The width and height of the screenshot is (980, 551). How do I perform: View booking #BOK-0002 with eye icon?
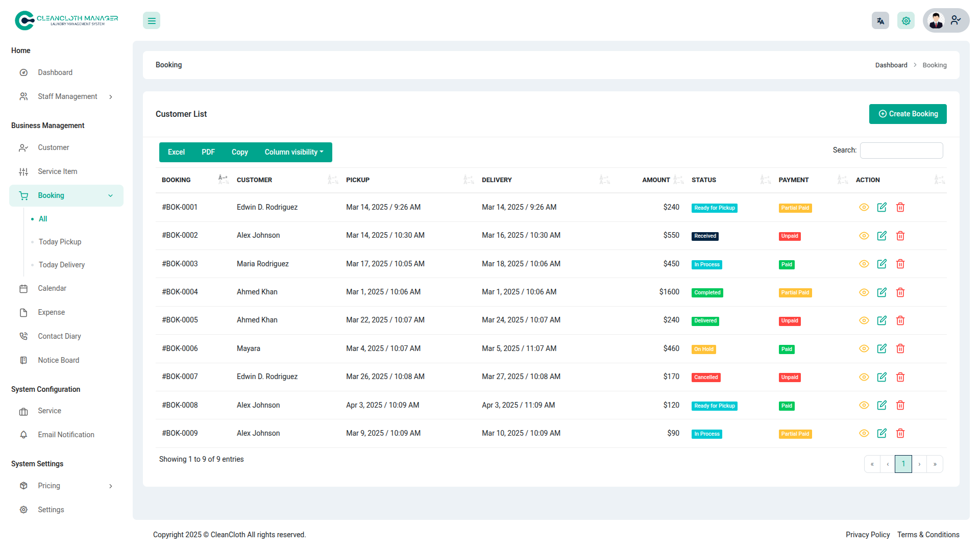pyautogui.click(x=864, y=236)
